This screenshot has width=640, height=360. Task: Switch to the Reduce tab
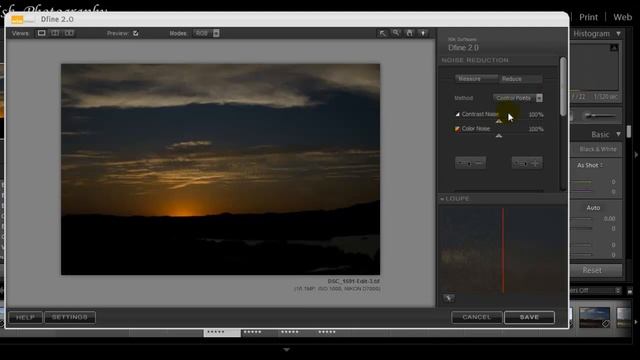coord(520,78)
